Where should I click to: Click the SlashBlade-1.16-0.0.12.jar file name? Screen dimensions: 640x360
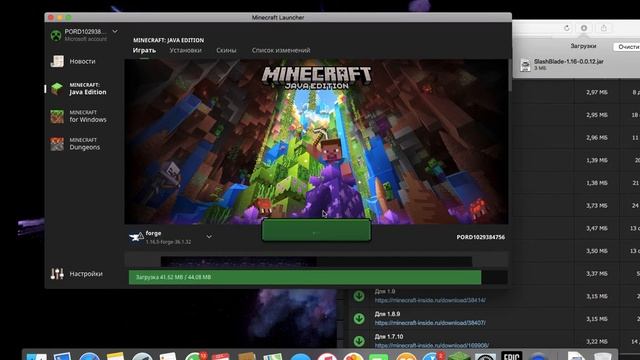[569, 61]
